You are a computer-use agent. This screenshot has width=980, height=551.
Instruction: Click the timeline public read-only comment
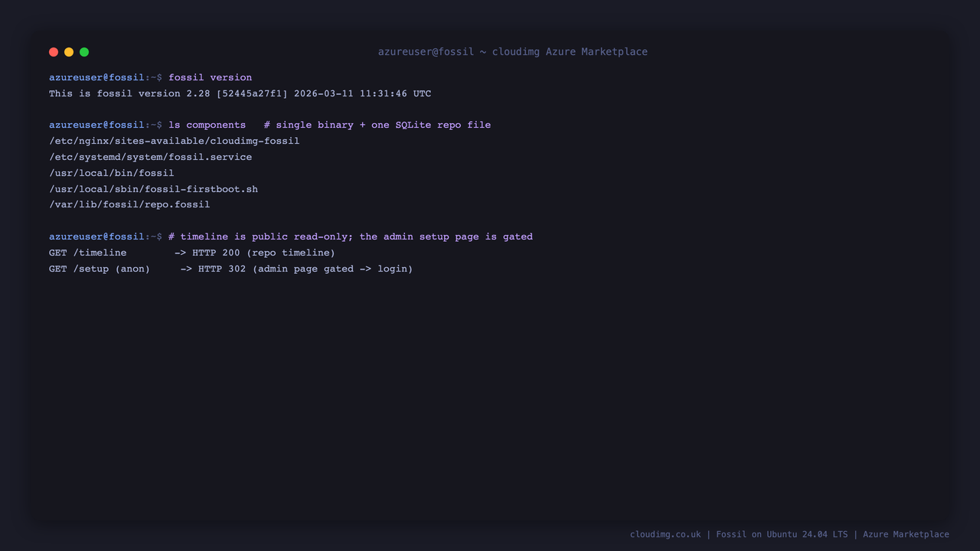[x=351, y=236]
